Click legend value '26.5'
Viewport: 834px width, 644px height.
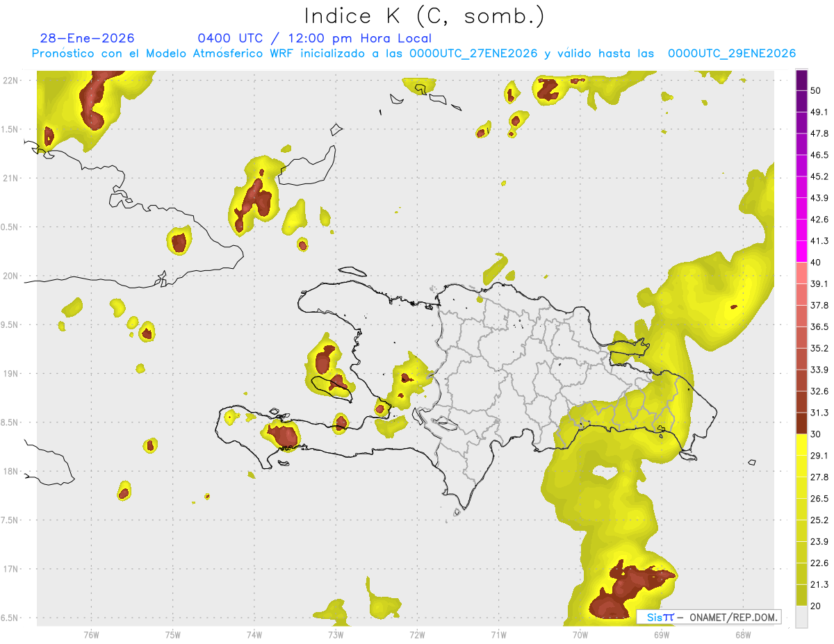(x=819, y=499)
